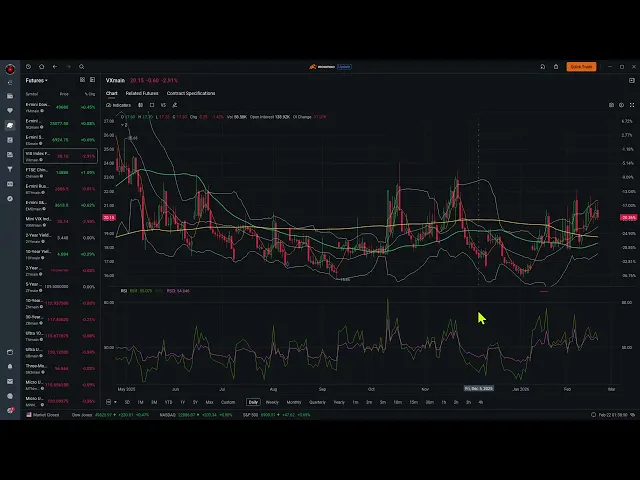
Task: Click the Market Closed status
Action: [43, 415]
